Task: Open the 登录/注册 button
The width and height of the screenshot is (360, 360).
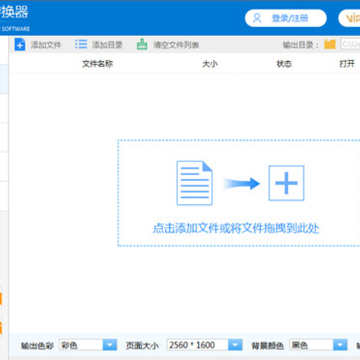Action: click(x=286, y=18)
